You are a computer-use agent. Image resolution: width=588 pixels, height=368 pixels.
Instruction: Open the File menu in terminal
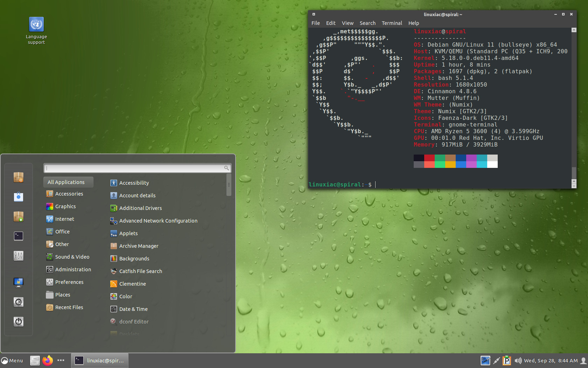point(316,23)
